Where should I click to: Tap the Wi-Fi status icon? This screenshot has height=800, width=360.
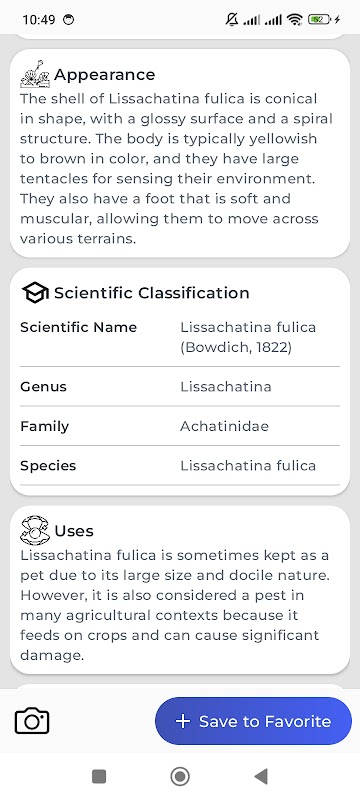point(295,20)
